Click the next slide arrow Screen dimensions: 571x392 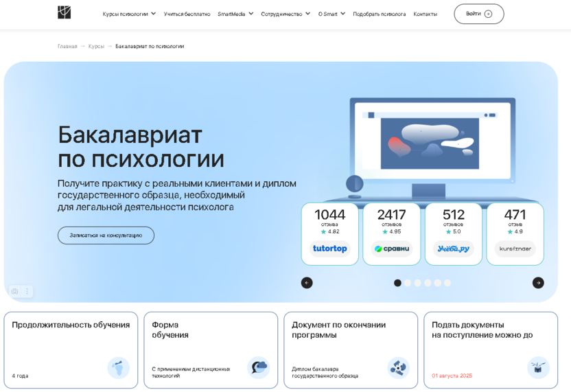pos(538,283)
